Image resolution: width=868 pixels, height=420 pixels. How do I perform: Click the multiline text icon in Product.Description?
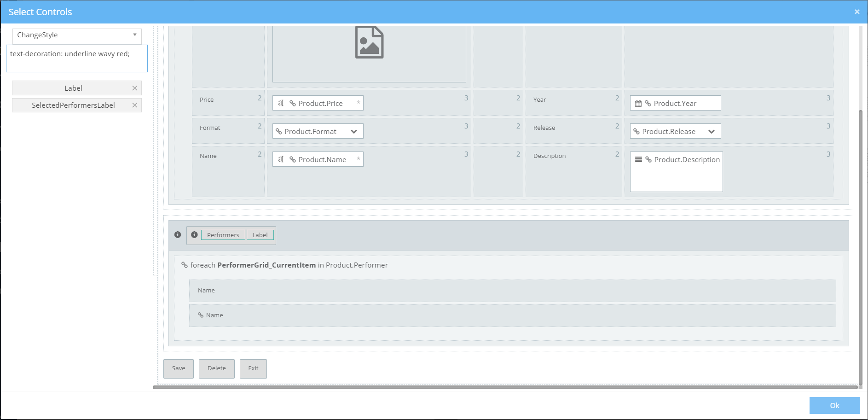[x=638, y=160]
